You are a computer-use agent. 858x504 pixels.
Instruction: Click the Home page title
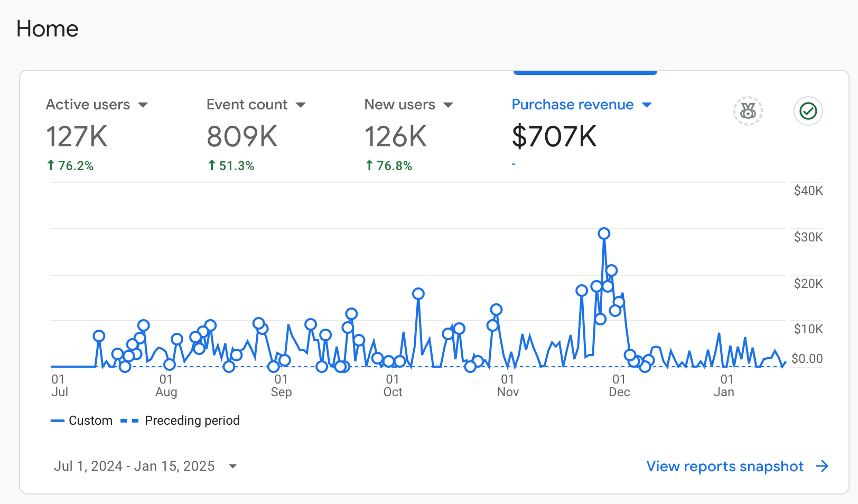pyautogui.click(x=47, y=29)
